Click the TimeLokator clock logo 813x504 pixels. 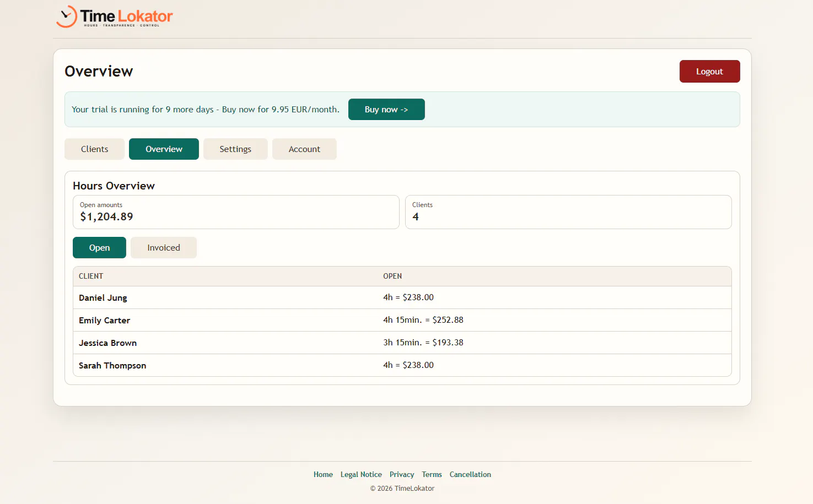coord(114,17)
